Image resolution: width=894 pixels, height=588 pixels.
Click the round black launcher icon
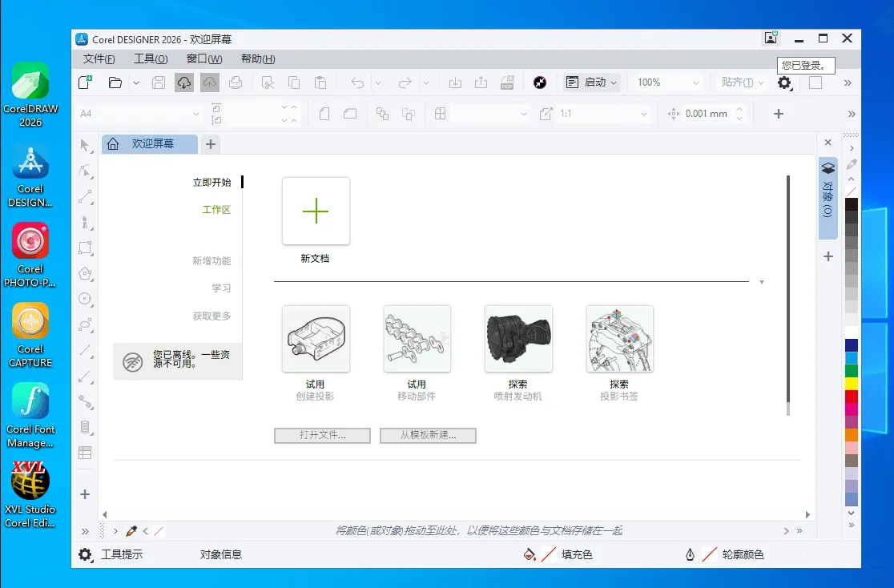click(x=540, y=83)
